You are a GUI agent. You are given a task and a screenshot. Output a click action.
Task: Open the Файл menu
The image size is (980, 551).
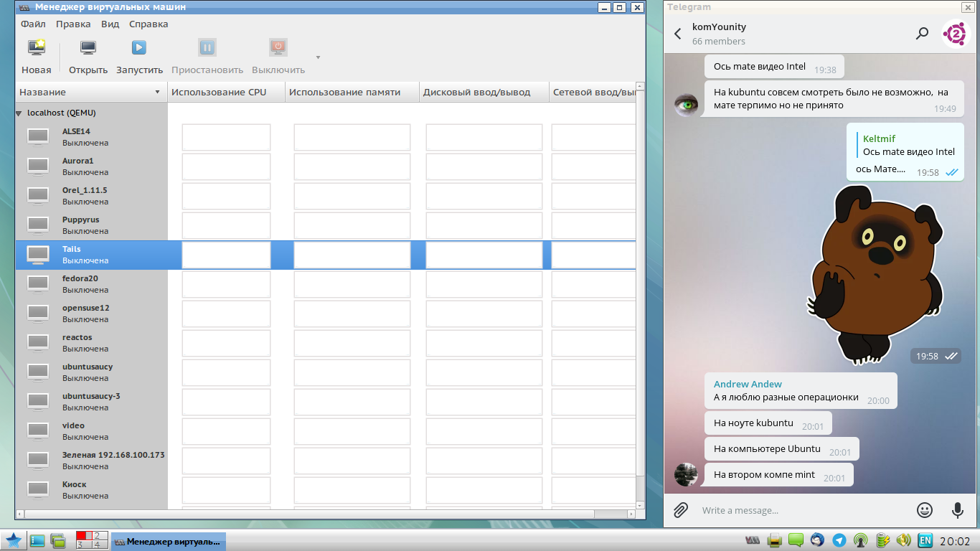(33, 24)
